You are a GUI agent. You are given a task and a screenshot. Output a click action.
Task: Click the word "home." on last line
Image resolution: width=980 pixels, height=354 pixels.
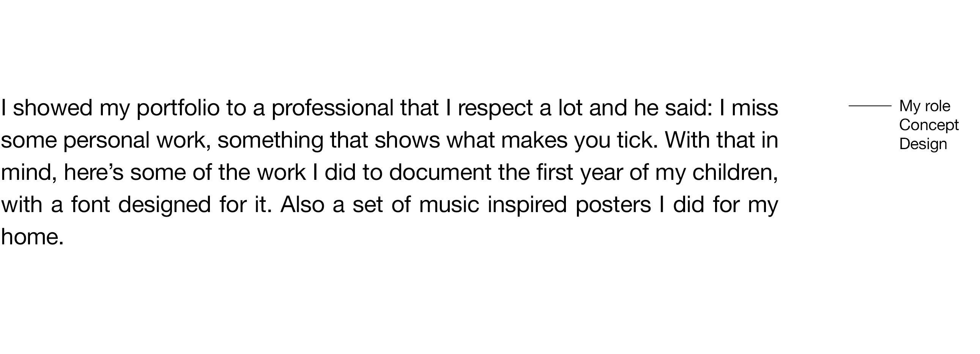pyautogui.click(x=32, y=237)
